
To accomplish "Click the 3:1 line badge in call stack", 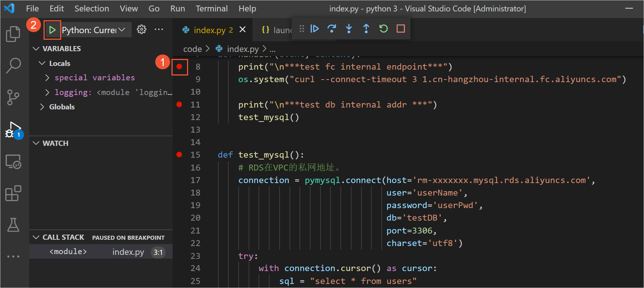I will pyautogui.click(x=158, y=252).
